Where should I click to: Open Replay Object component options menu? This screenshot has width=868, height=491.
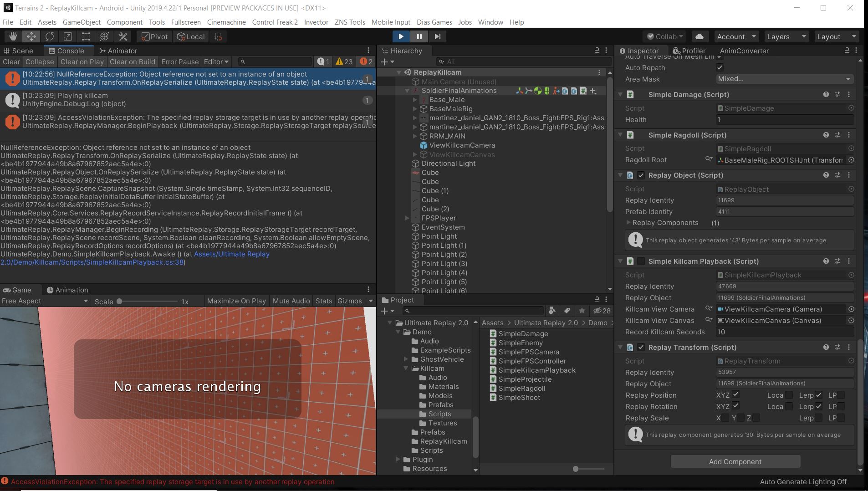click(849, 175)
